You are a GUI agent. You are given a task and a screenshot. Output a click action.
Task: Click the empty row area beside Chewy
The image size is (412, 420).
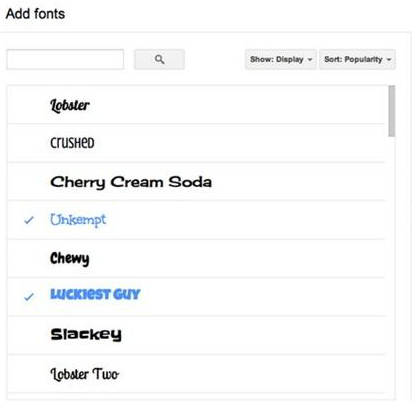tap(237, 259)
